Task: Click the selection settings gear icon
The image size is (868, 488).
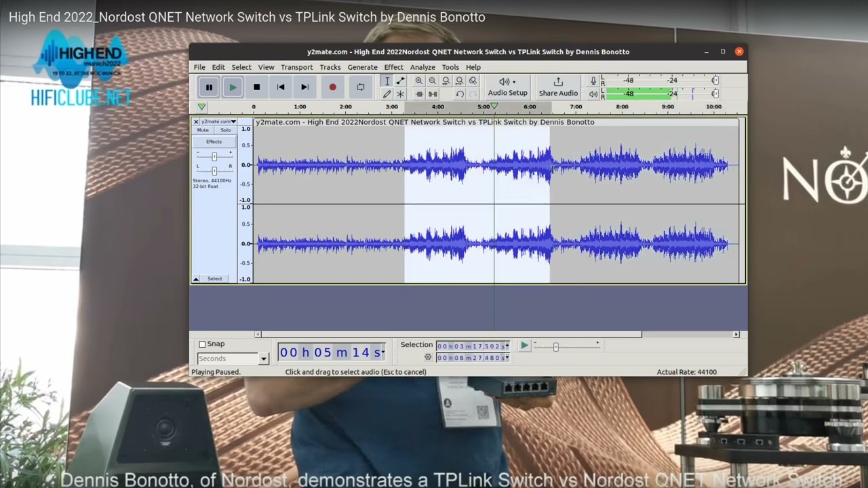Action: coord(428,357)
